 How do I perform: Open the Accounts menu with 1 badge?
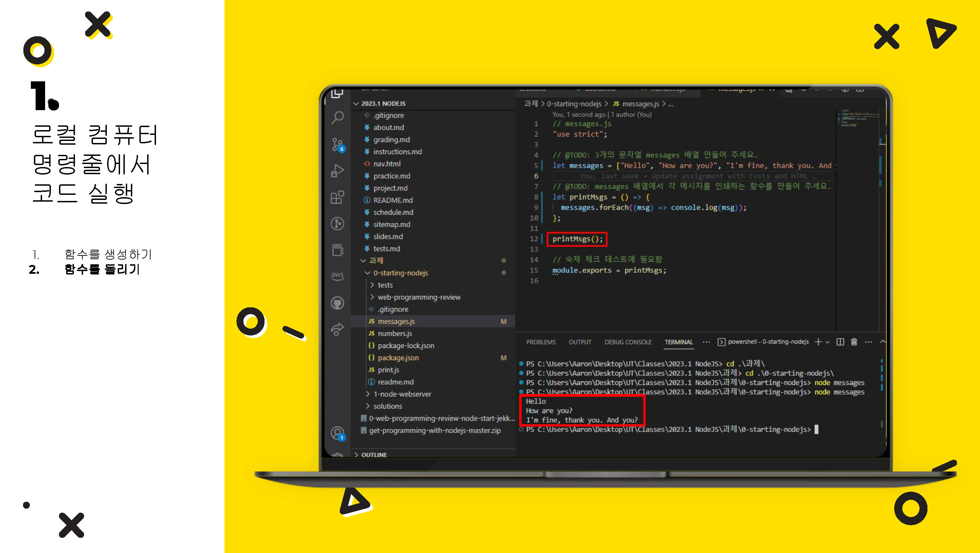[337, 433]
